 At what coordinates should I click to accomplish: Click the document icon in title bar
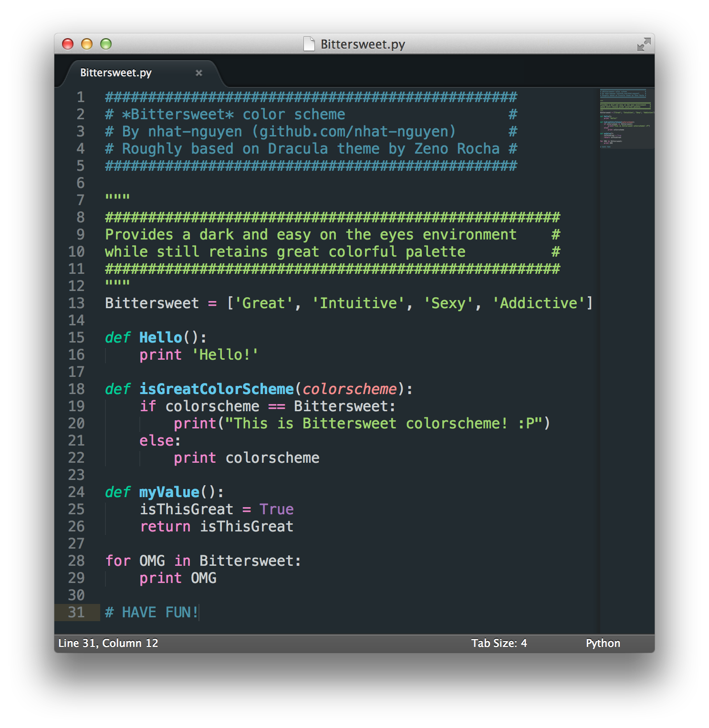[309, 44]
